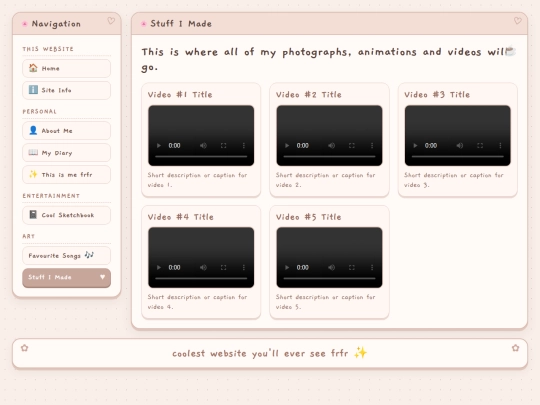
Task: Open My Diary page
Action: point(66,153)
